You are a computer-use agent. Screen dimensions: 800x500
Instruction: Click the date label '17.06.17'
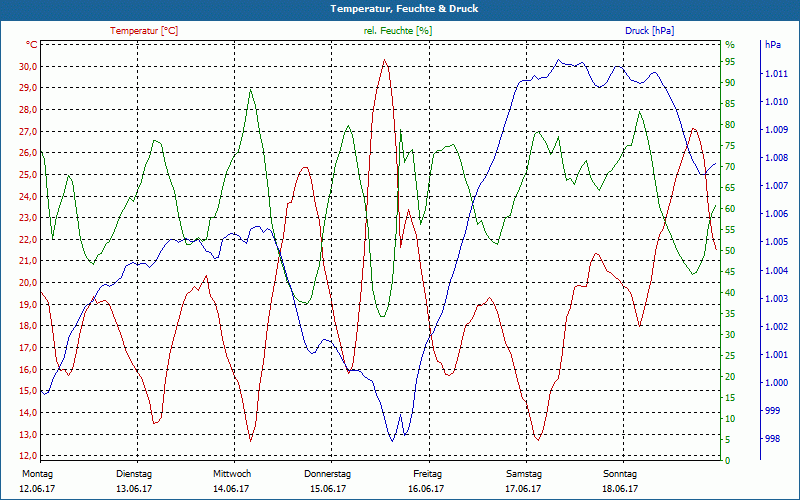(523, 489)
